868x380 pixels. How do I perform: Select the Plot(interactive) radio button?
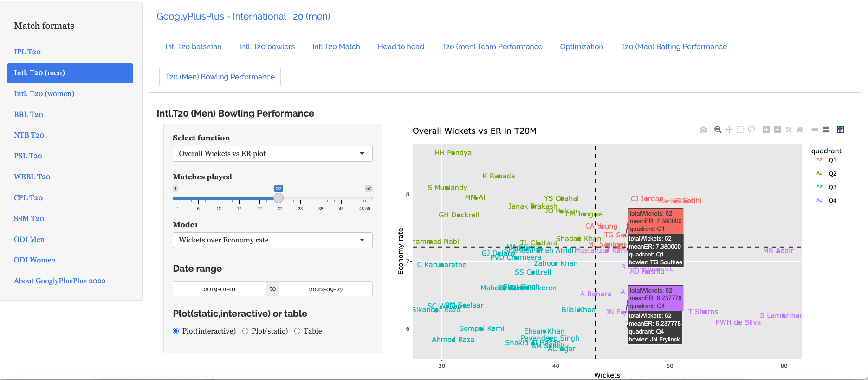176,331
